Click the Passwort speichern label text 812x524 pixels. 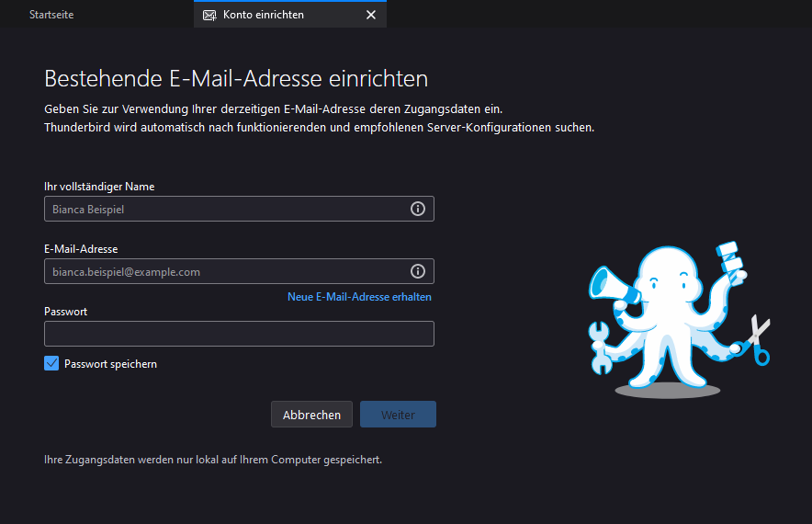110,364
